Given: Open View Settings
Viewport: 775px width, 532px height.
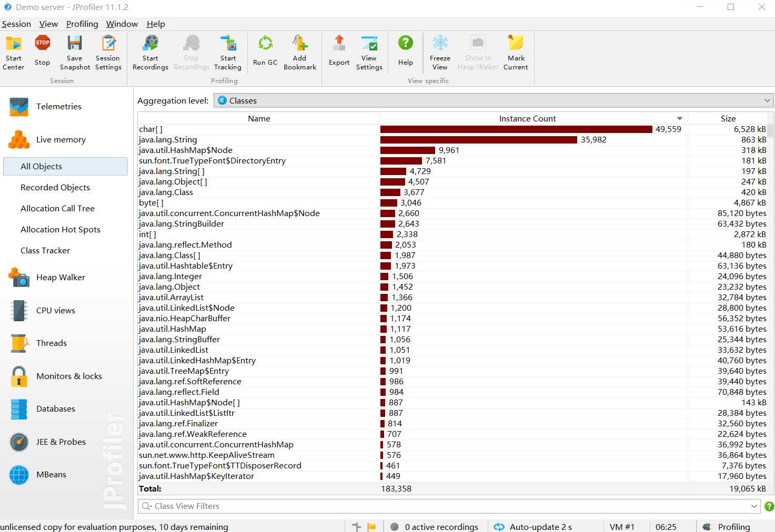Looking at the screenshot, I should (x=369, y=53).
